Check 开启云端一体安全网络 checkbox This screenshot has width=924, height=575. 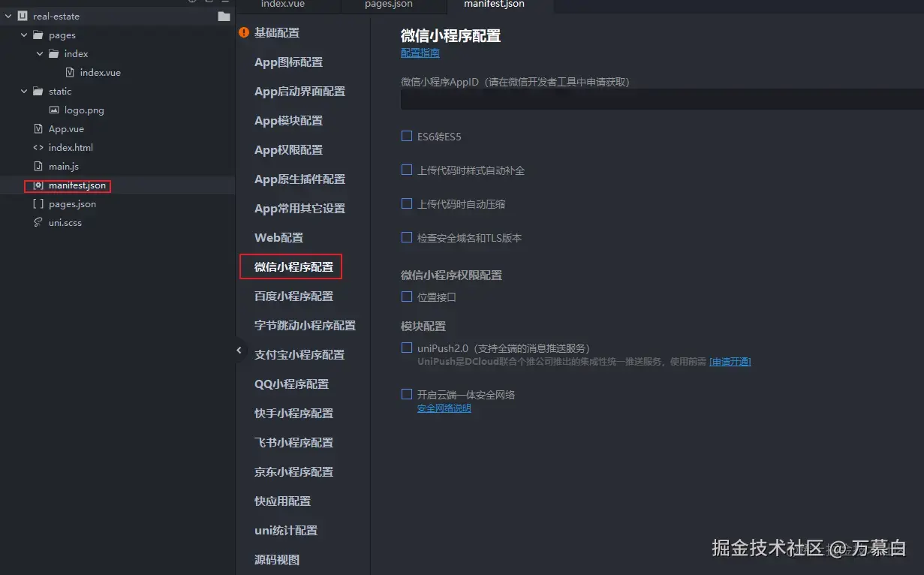(x=407, y=393)
